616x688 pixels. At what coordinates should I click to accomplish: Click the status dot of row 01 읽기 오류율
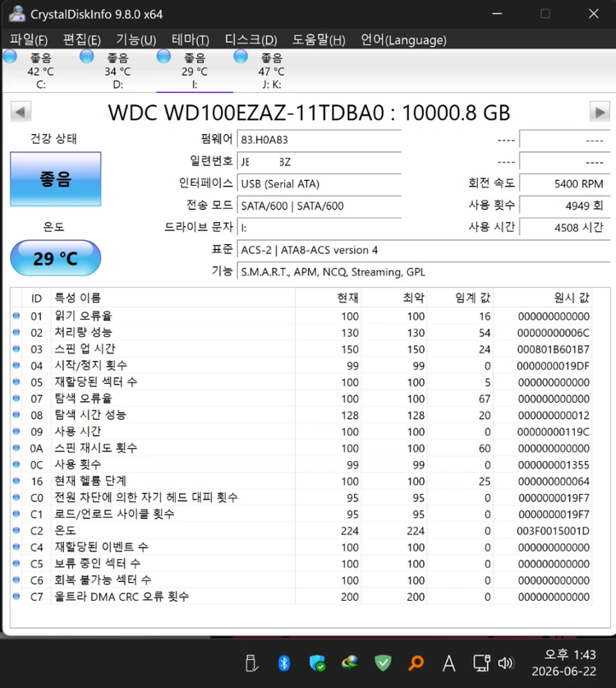tap(16, 316)
